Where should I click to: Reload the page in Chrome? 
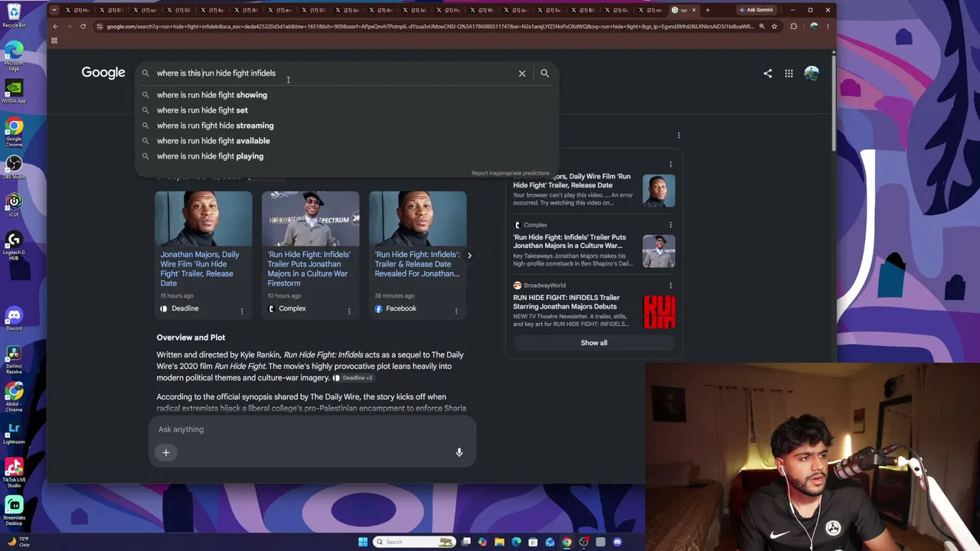pyautogui.click(x=83, y=26)
